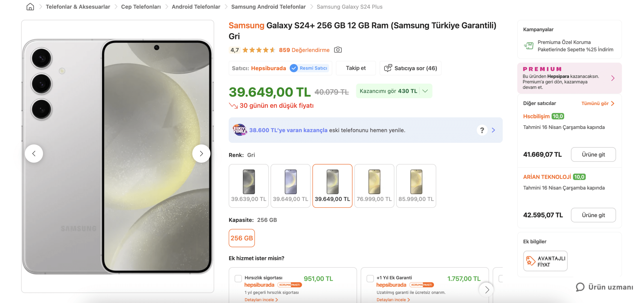
Task: Click Ürüne git for Hscbilişim seller
Action: [593, 155]
